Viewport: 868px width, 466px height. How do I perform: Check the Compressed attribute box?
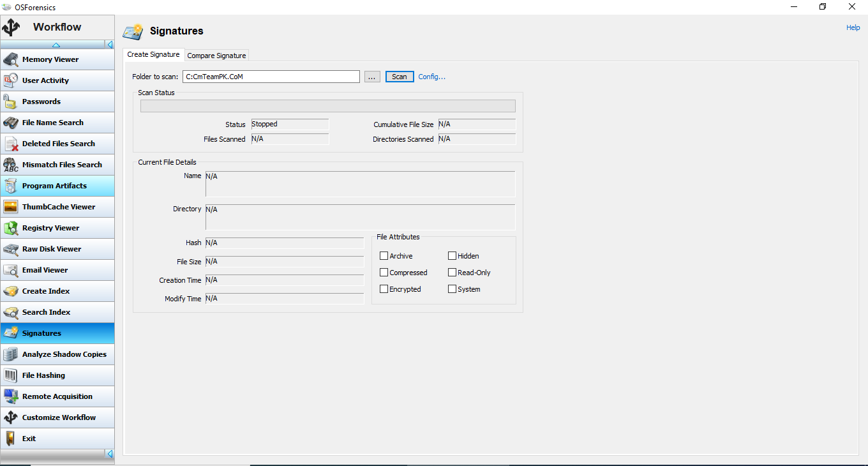tap(384, 273)
